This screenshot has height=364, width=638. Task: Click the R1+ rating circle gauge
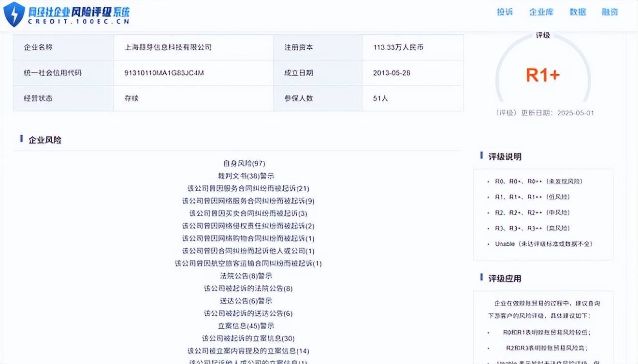click(x=543, y=75)
